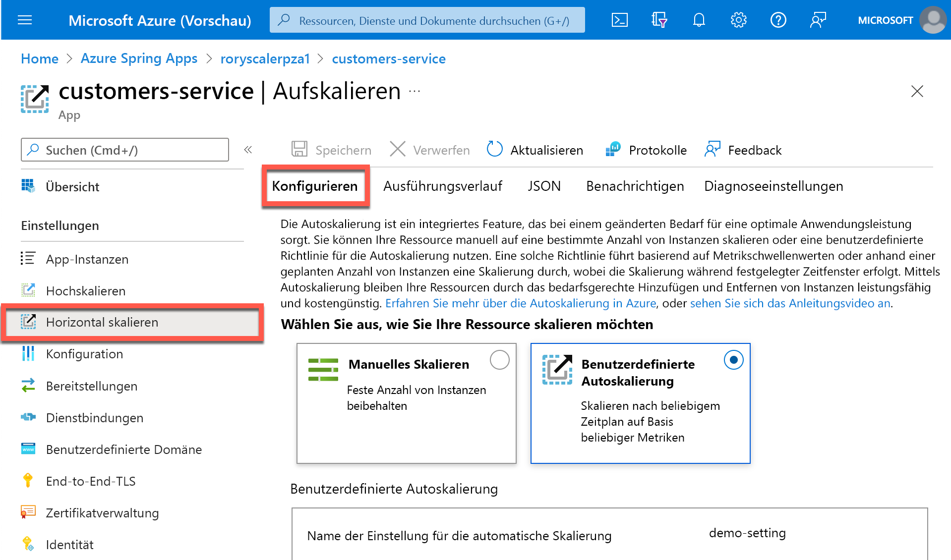
Task: Click Speichern save button
Action: pyautogui.click(x=331, y=150)
